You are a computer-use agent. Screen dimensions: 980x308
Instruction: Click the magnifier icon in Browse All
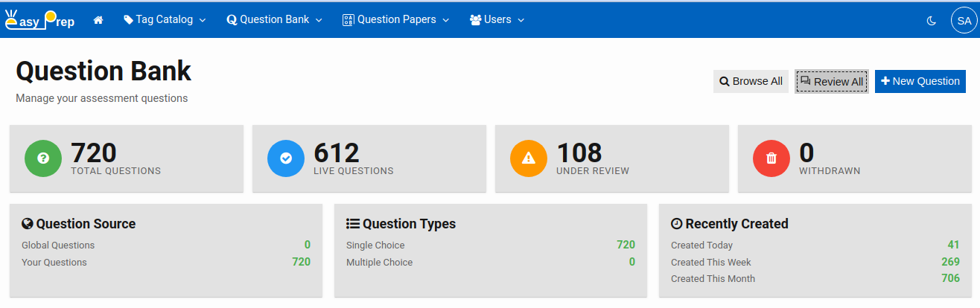pyautogui.click(x=725, y=81)
